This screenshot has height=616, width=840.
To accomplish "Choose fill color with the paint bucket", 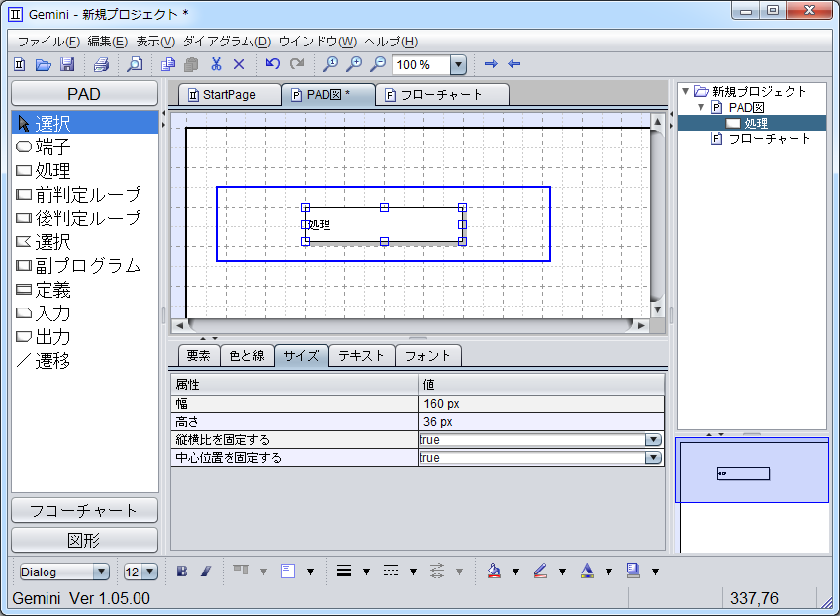I will (x=494, y=572).
